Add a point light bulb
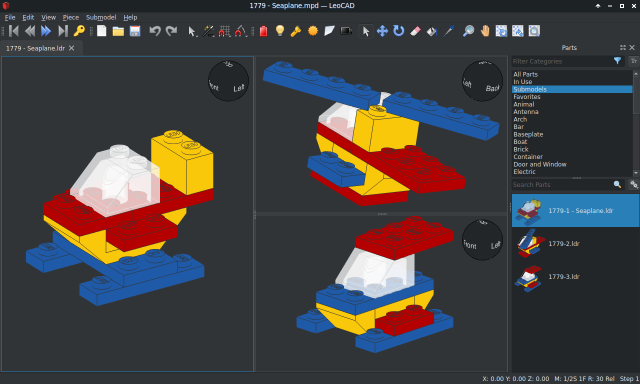The height and width of the screenshot is (384, 640). pyautogui.click(x=280, y=31)
